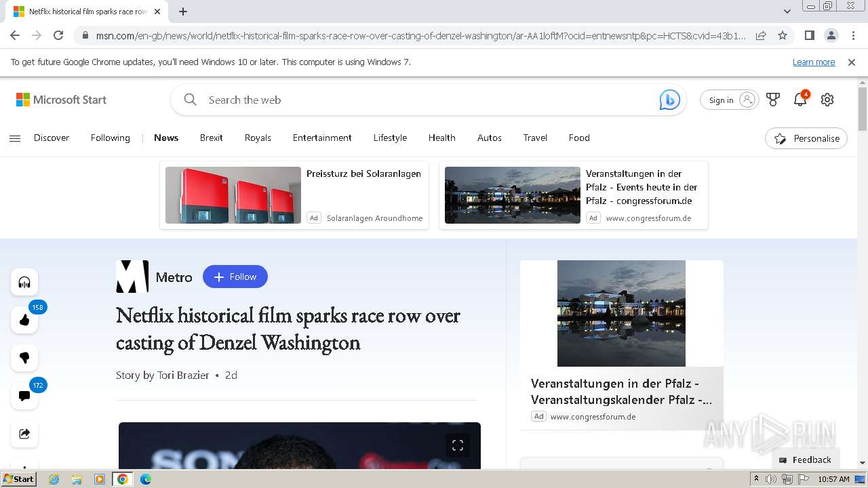Click the taskbar clock
The height and width of the screenshot is (488, 868).
(833, 479)
